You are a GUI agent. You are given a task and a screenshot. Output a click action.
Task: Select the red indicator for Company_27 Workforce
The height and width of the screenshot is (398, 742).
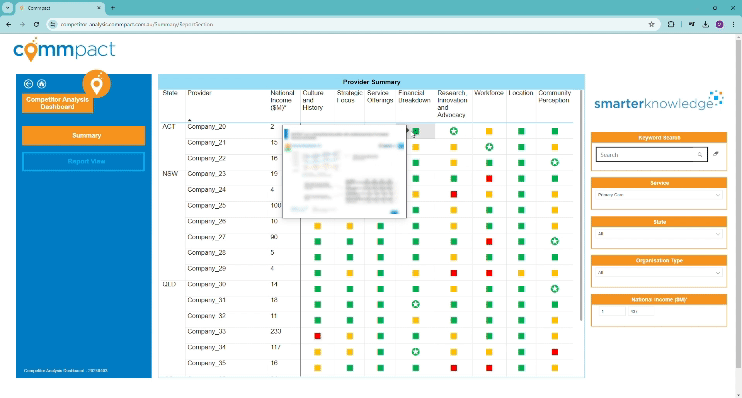[489, 241]
